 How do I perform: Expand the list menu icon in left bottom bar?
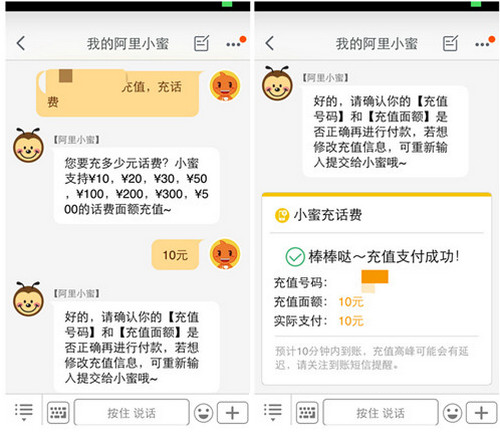point(24,412)
